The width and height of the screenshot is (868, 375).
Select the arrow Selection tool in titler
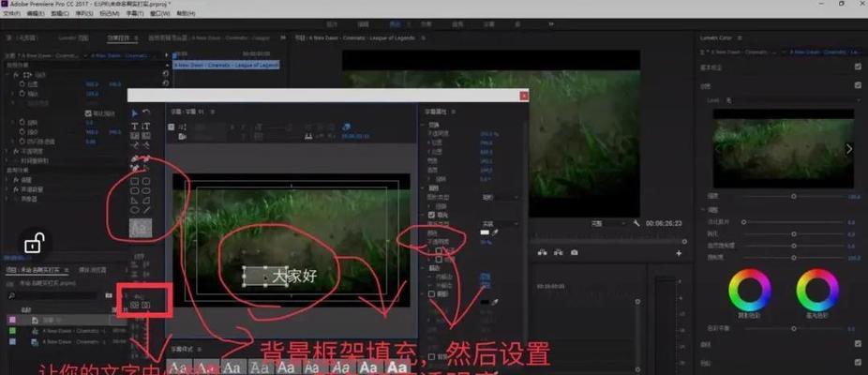click(x=135, y=113)
